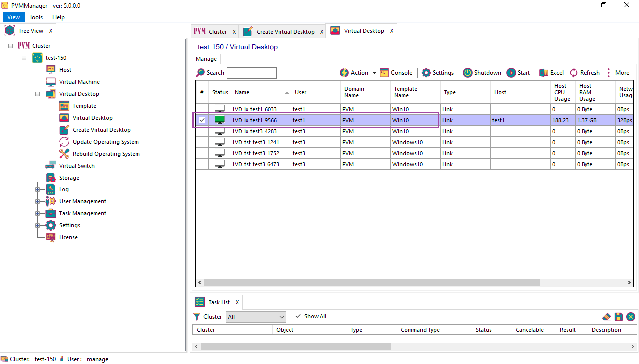Click Task List Command Type column header
Screen dimensions: 639x364
coord(434,330)
